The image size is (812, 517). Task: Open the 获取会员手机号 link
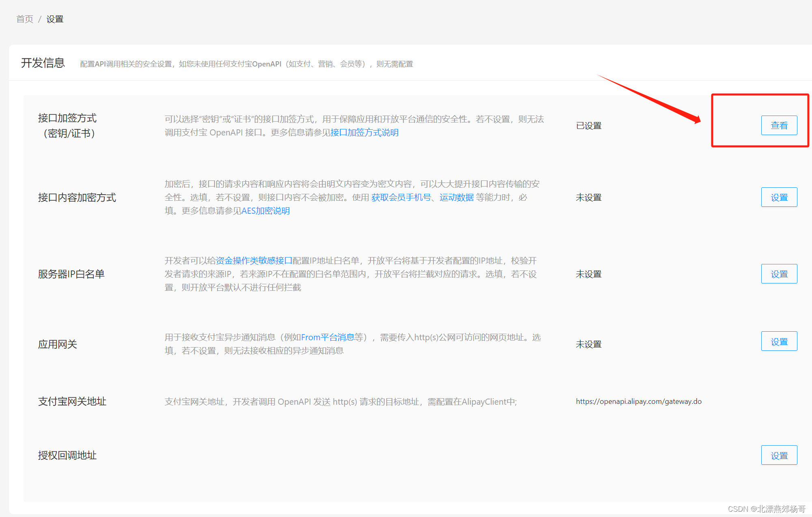[x=401, y=197]
